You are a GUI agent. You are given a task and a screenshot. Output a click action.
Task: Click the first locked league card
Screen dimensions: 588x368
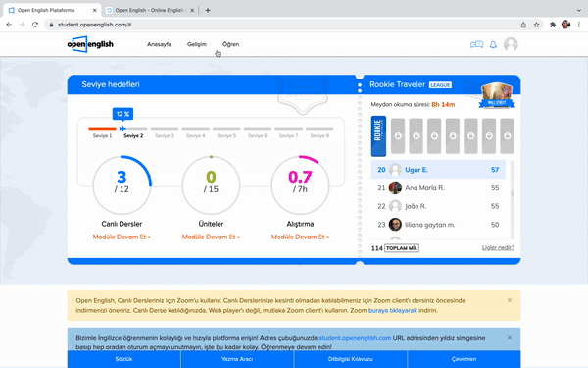click(398, 136)
